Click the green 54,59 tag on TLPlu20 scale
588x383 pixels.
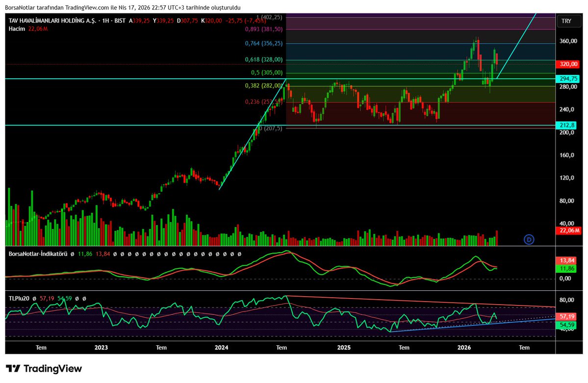pos(566,325)
